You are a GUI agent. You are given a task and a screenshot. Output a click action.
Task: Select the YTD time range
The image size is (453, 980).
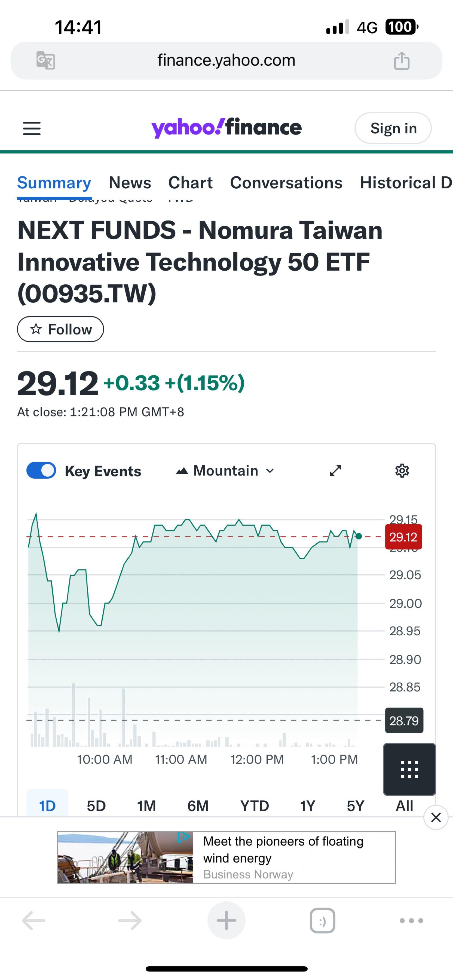[x=255, y=806]
